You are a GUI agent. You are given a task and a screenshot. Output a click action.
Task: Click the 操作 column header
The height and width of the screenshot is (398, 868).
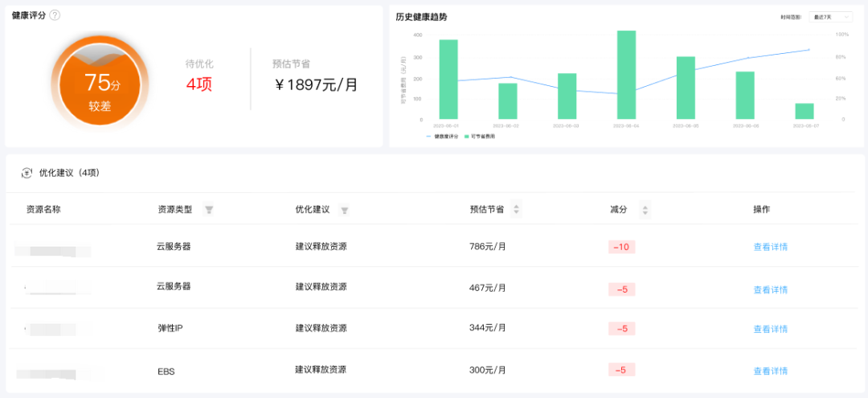(x=762, y=210)
